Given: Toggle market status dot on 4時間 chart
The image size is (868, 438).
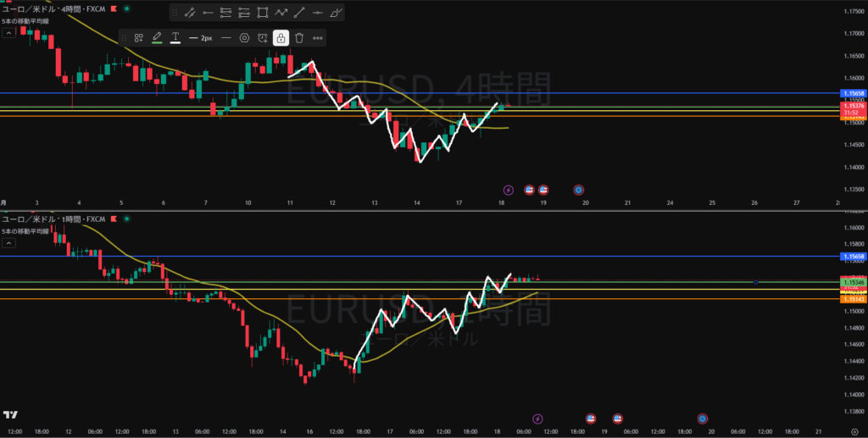Looking at the screenshot, I should tap(127, 8).
